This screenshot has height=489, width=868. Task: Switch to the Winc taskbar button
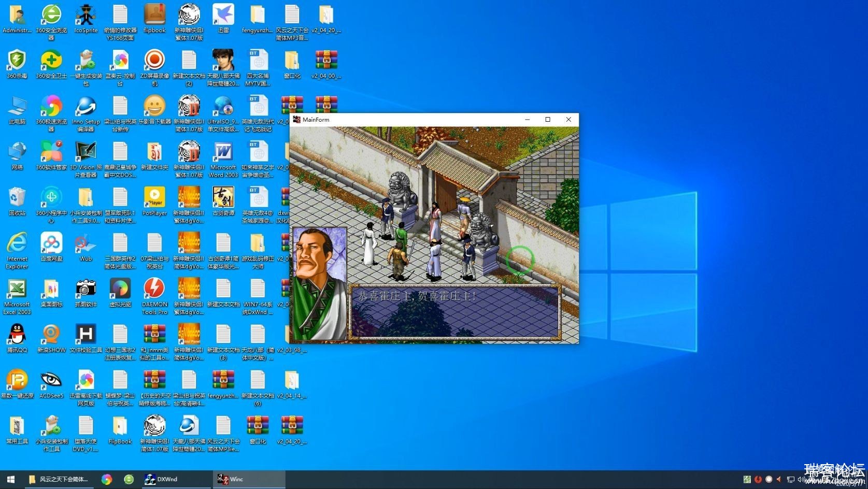249,479
